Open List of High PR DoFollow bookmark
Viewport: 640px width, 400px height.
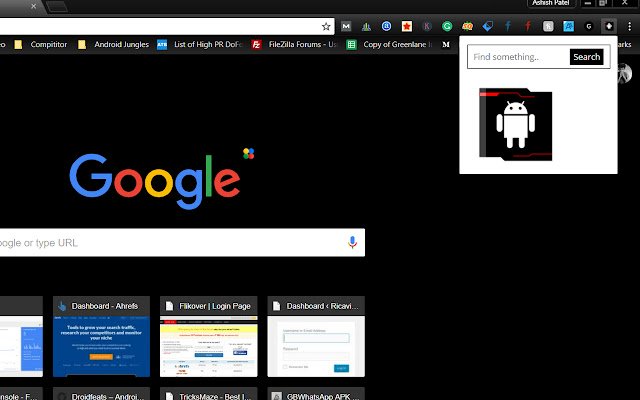(200, 44)
